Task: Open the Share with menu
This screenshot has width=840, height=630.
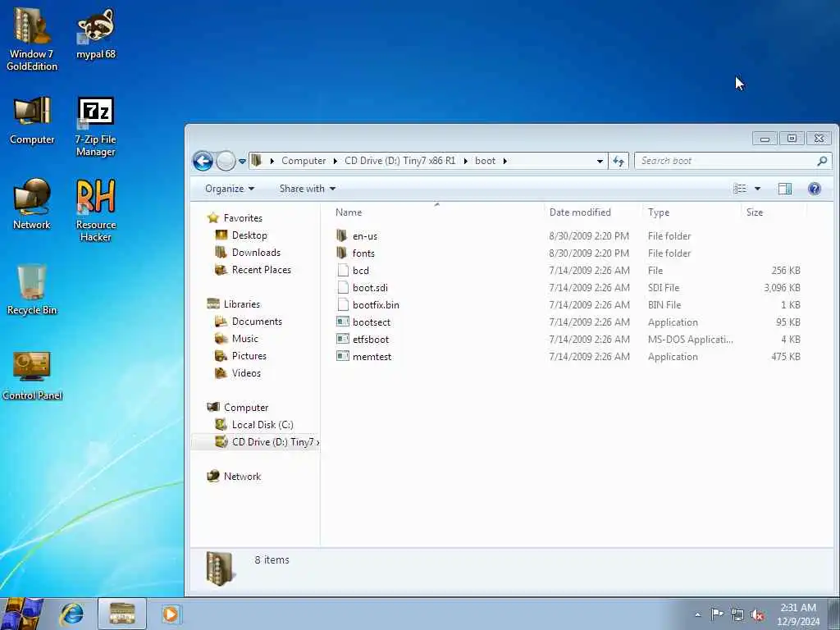Action: coord(308,189)
